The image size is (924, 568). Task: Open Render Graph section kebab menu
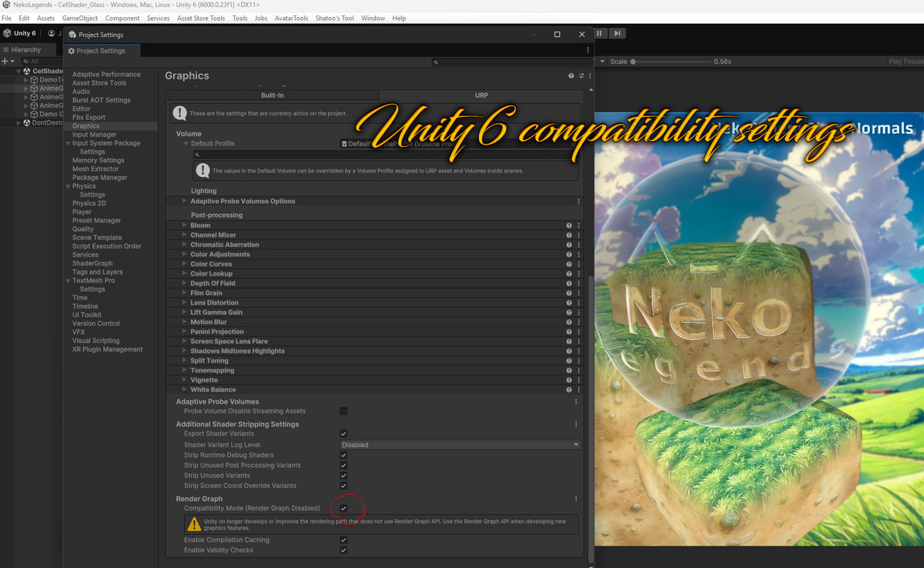pyautogui.click(x=576, y=499)
